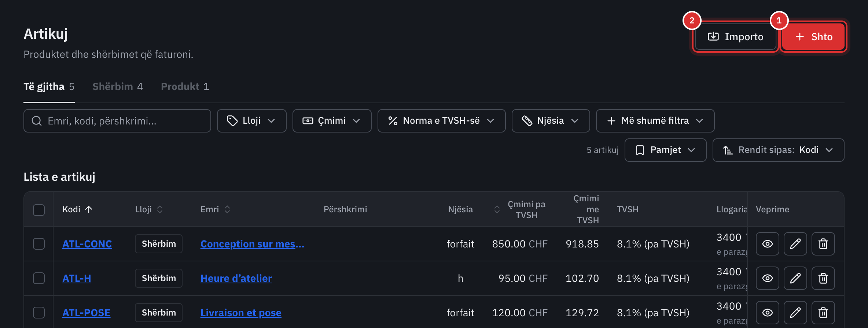The height and width of the screenshot is (328, 868).
Task: Sort by Çmimi pa TVSH column arrows
Action: 497,209
